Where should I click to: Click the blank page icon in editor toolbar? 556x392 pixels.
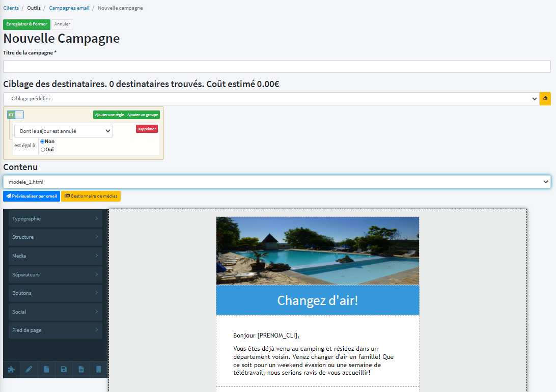coord(46,370)
